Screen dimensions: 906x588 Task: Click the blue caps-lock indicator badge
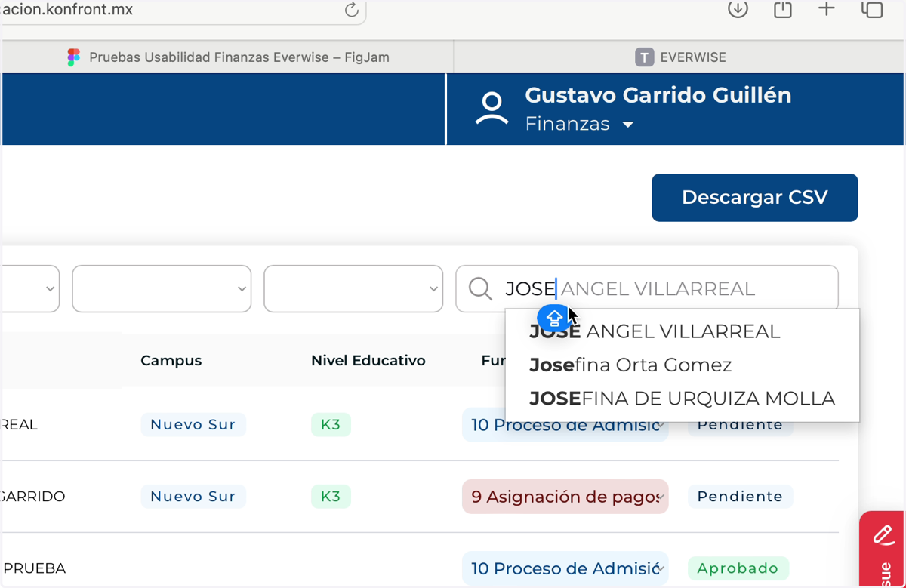pos(554,318)
